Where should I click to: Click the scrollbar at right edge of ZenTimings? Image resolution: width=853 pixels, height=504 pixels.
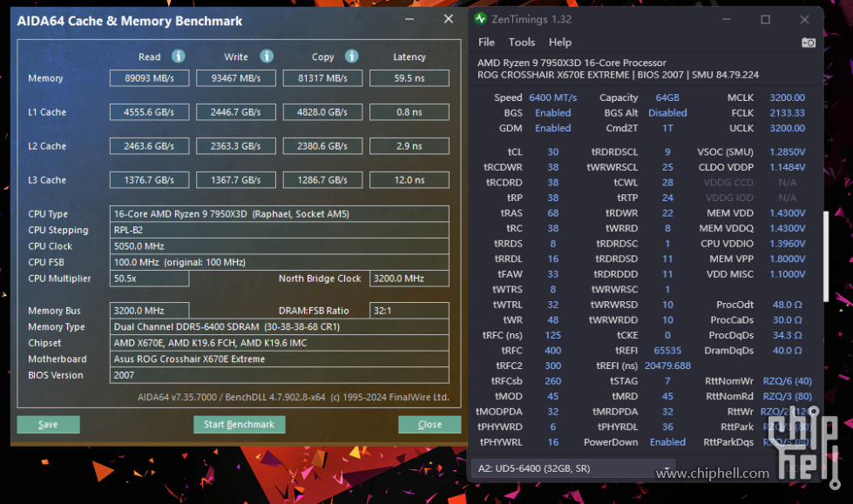(826, 256)
